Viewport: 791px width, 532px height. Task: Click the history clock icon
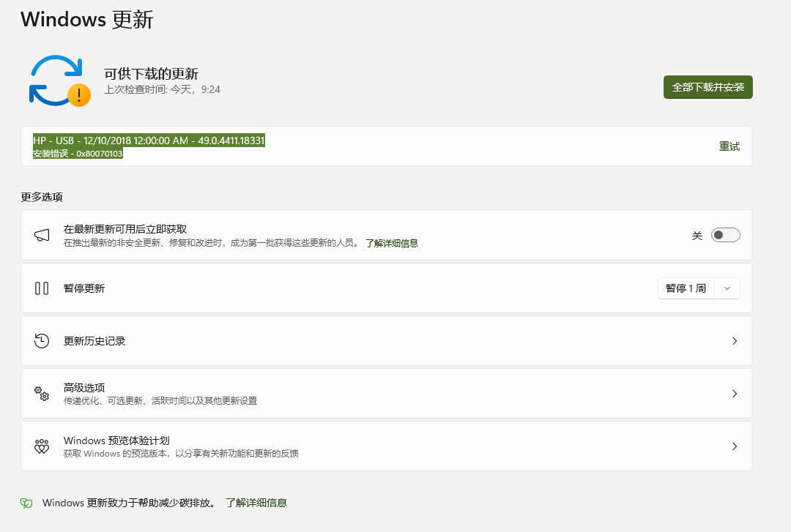point(42,341)
